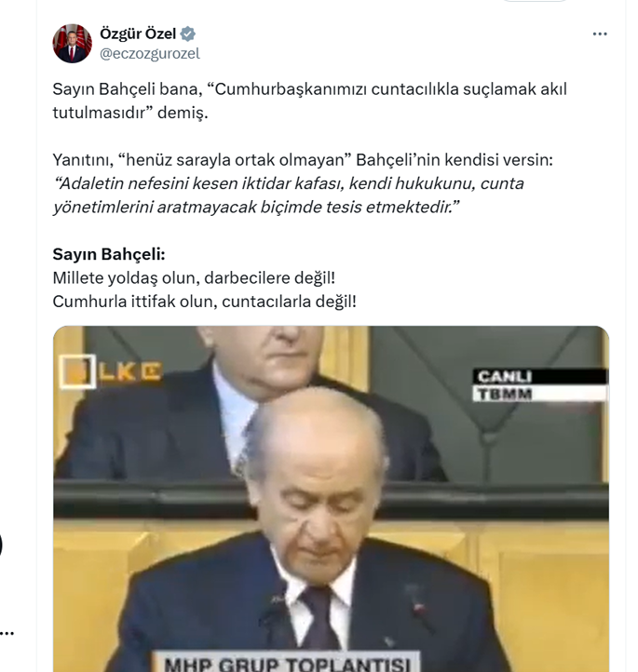Image resolution: width=638 pixels, height=672 pixels.
Task: Play the embedded MHP group meeting video
Action: coord(331,499)
